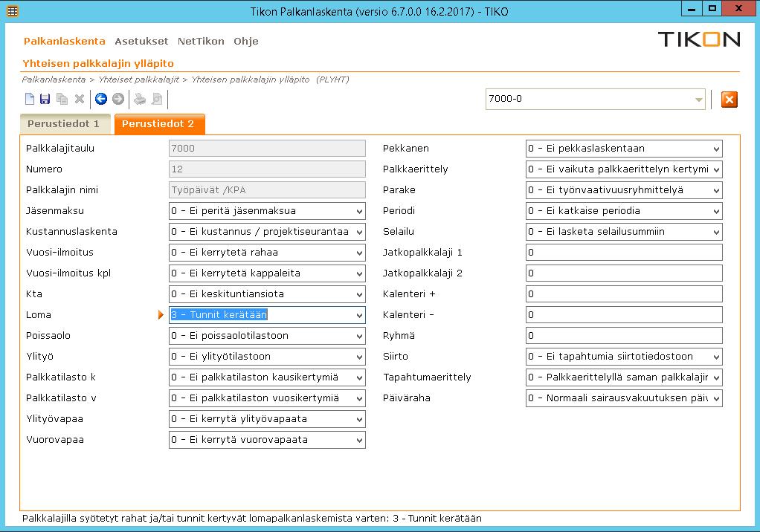
Task: Click the application icon in the title bar
Action: click(13, 10)
